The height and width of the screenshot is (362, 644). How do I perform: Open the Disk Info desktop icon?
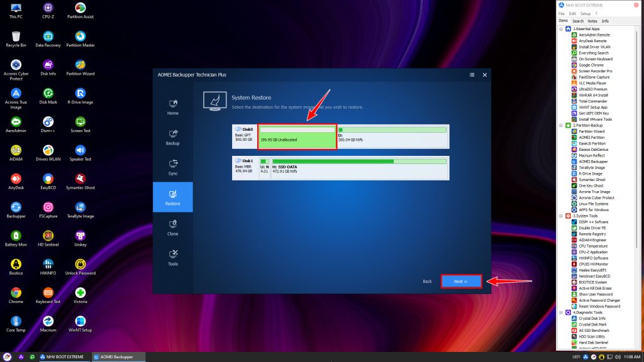point(48,68)
